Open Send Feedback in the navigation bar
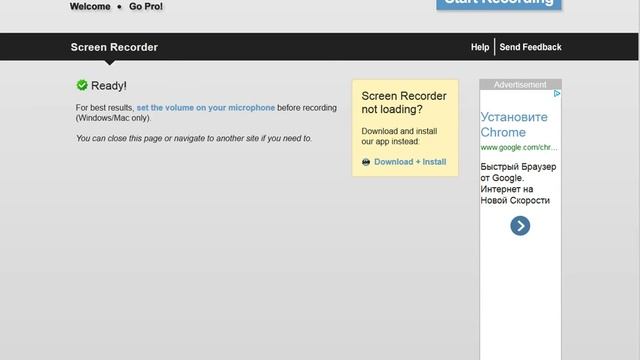The image size is (640, 360). (530, 47)
